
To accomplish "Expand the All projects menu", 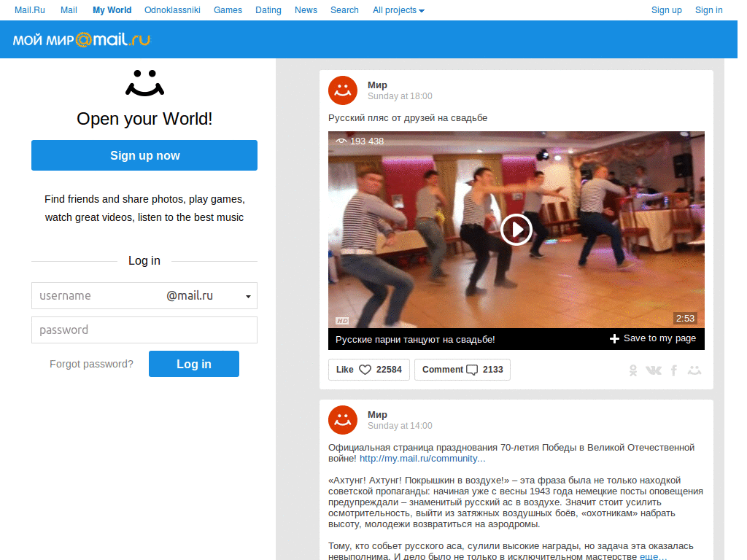I will point(398,10).
